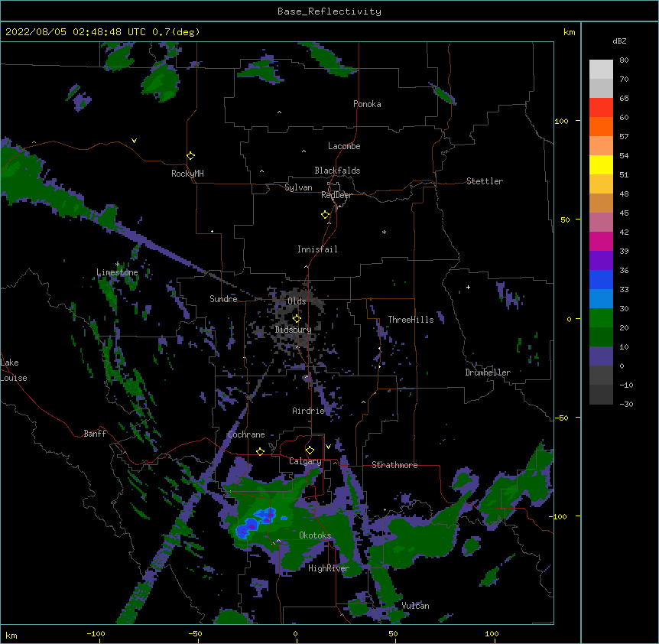Click the yellow diamond marker near RockyMH
Viewport: 659px width, 644px height.
[x=190, y=156]
